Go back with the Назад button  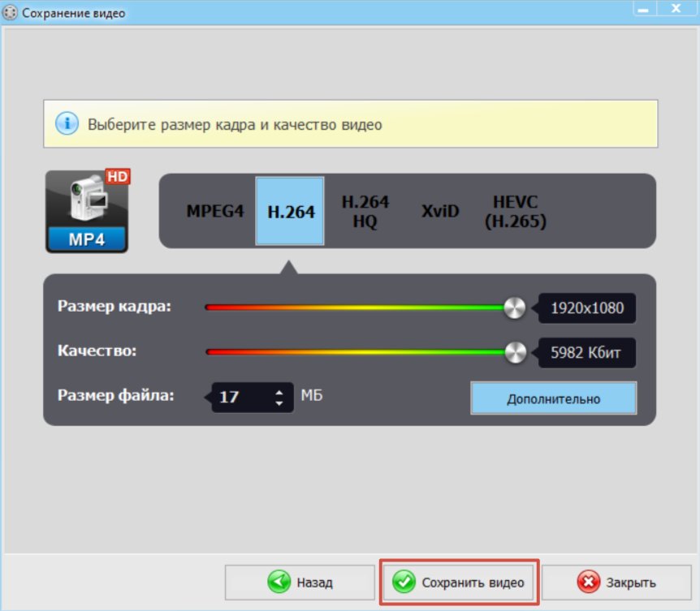coord(300,582)
